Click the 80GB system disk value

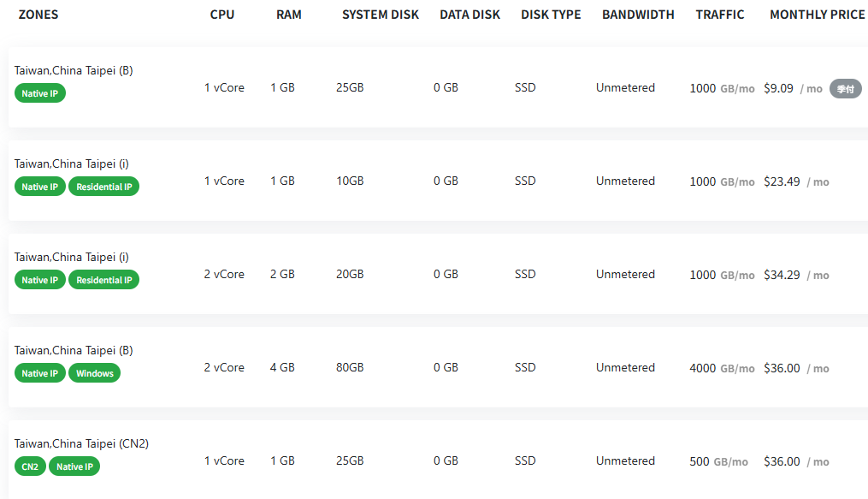click(350, 367)
